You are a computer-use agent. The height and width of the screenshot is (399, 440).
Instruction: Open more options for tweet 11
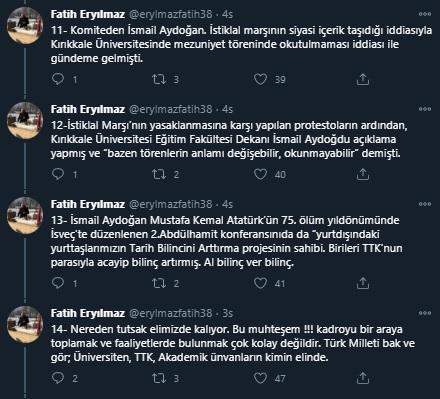pos(425,14)
